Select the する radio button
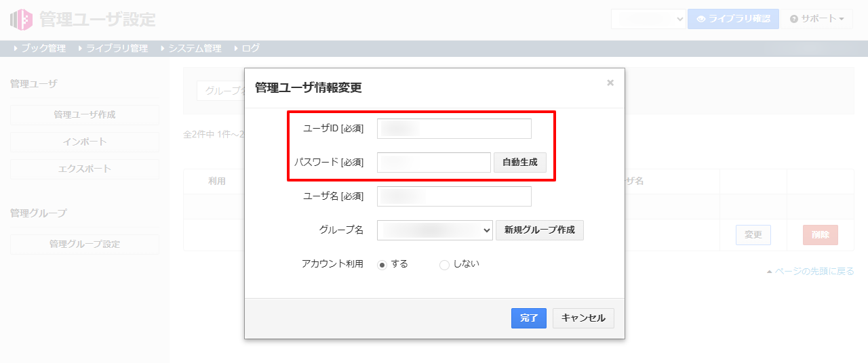The height and width of the screenshot is (363, 868). pos(382,265)
